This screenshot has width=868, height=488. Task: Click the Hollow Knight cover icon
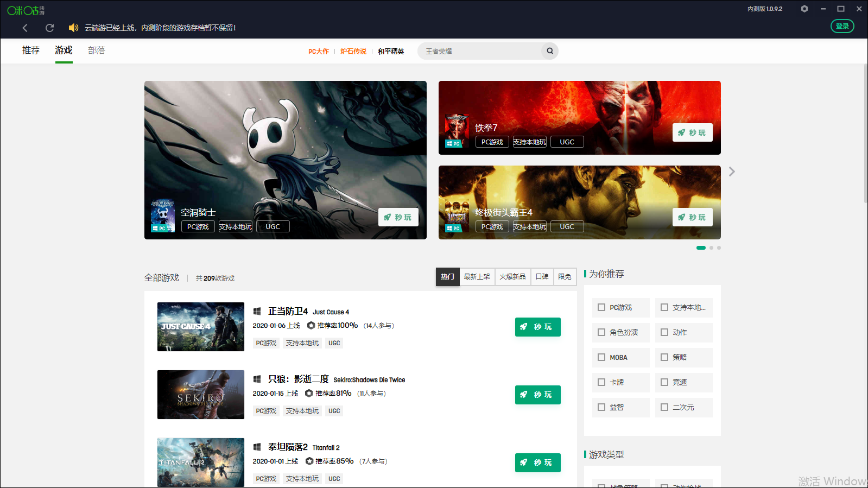(163, 216)
